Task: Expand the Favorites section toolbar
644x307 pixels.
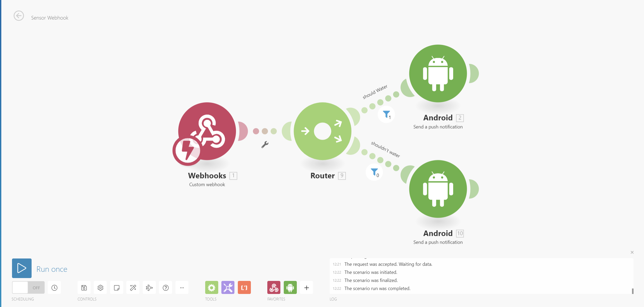Action: pyautogui.click(x=307, y=287)
